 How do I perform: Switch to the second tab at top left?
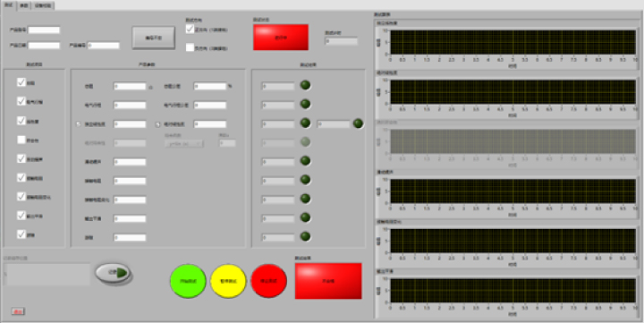[24, 5]
